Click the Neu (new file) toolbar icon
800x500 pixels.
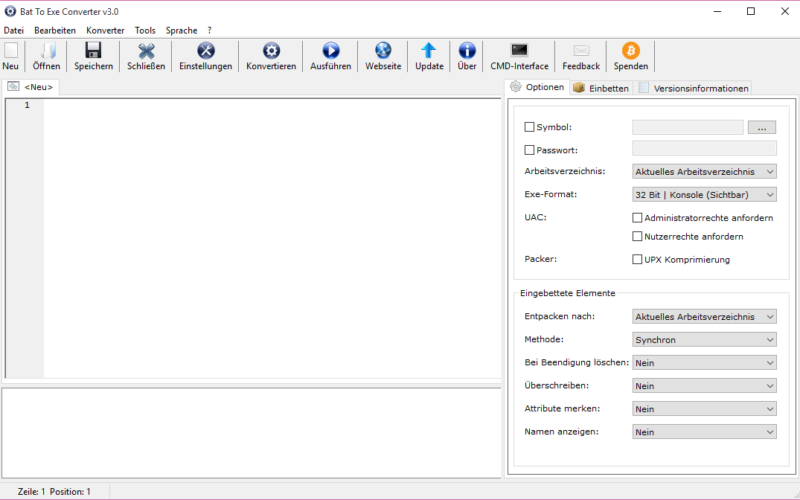click(x=11, y=51)
